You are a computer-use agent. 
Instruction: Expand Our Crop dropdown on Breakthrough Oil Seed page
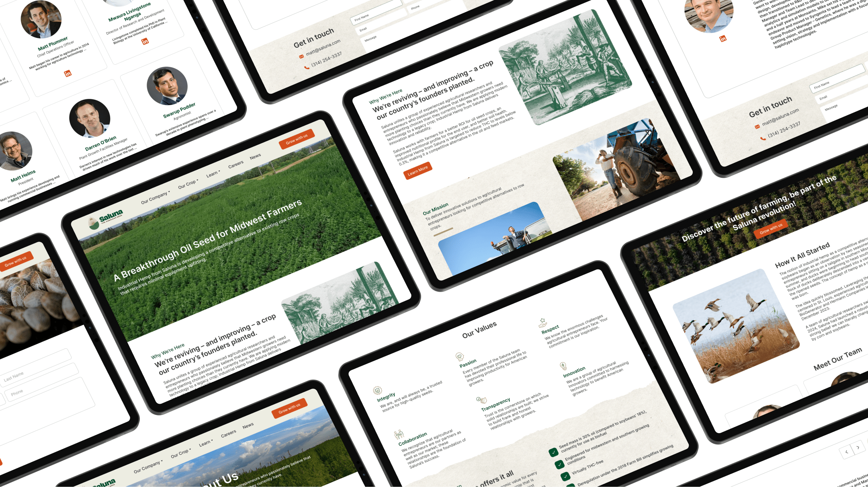[188, 183]
